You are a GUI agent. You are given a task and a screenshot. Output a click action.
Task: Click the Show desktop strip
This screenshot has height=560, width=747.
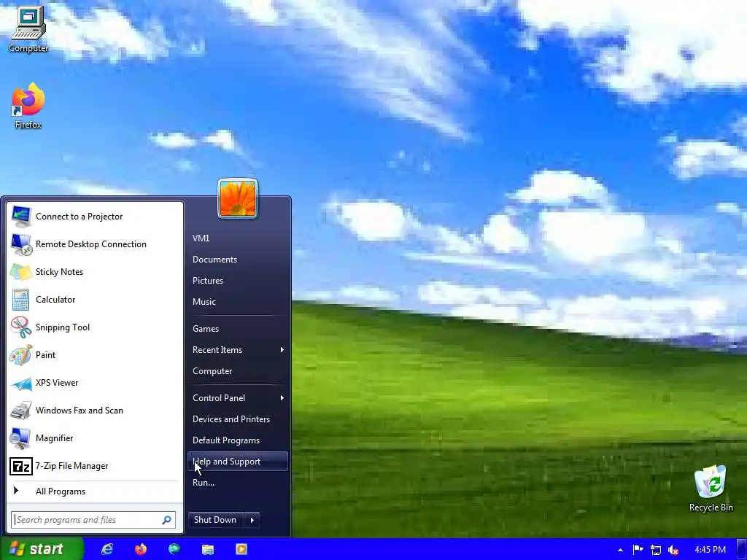[742, 549]
